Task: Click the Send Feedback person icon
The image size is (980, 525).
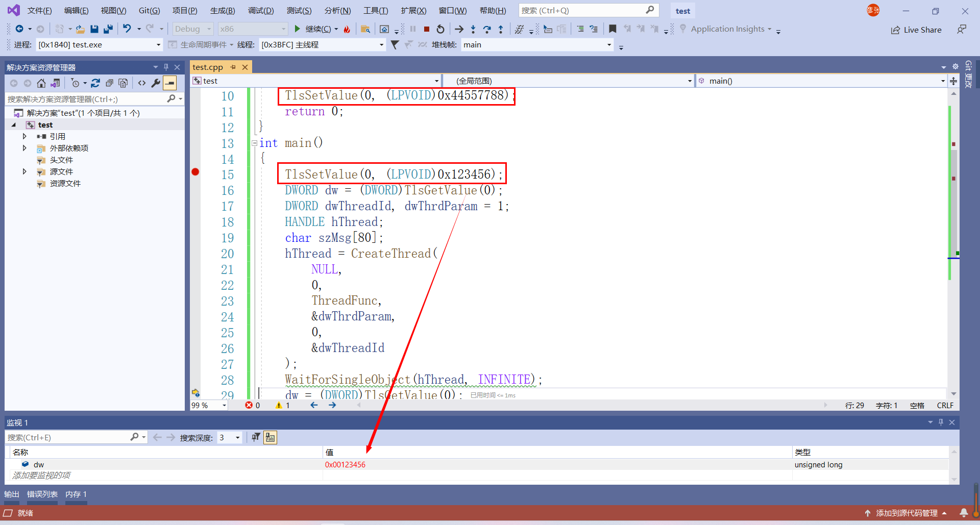Action: point(962,30)
